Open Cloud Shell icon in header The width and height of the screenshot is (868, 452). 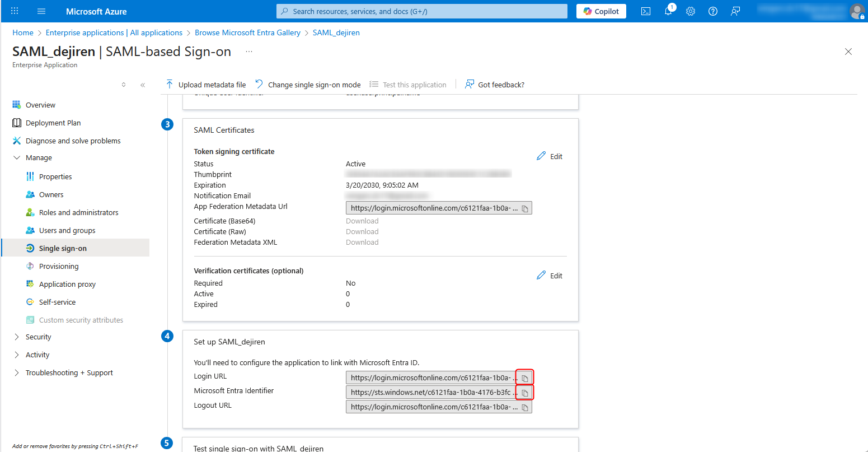(x=646, y=11)
